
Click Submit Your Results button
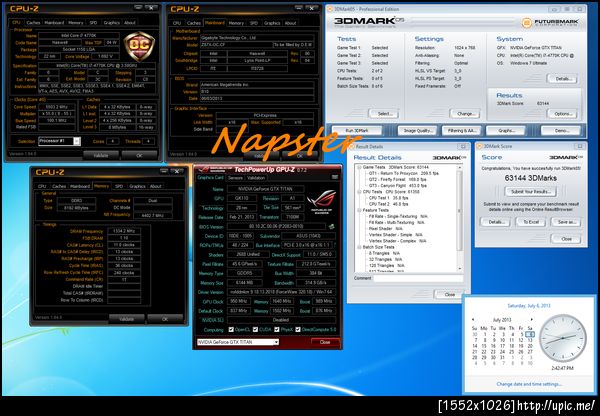coord(530,191)
